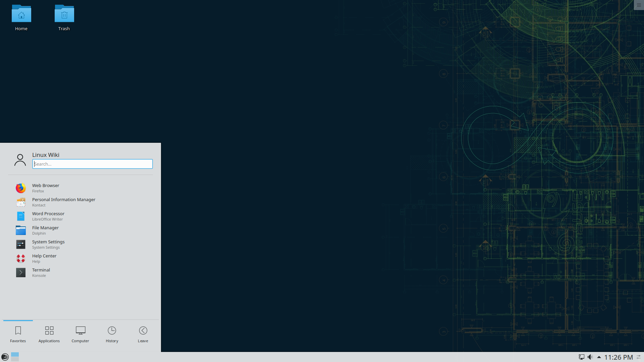Switch to History tab
Viewport: 644px width, 362px height.
(x=111, y=334)
